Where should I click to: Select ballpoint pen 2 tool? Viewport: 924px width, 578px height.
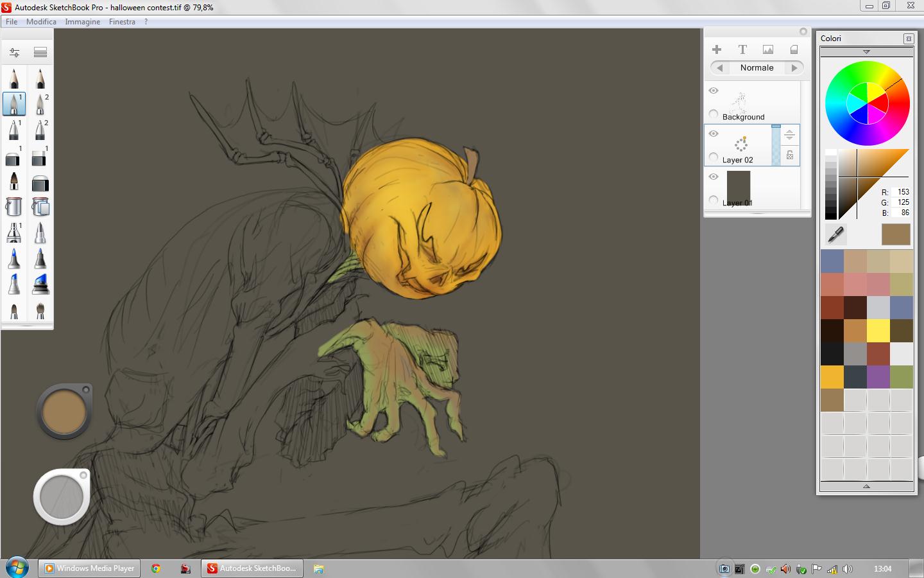tap(40, 130)
